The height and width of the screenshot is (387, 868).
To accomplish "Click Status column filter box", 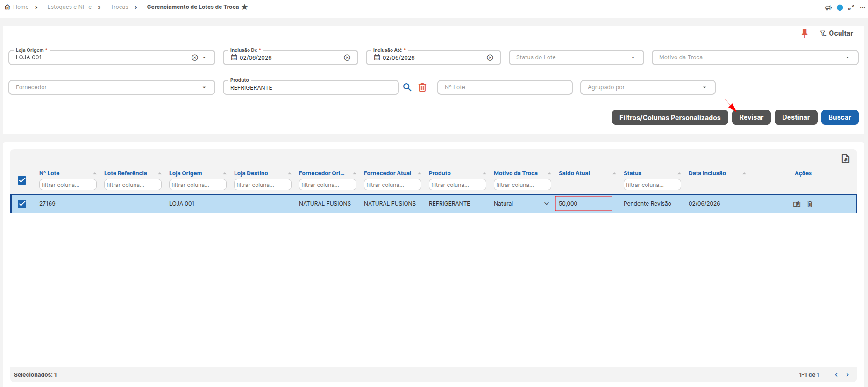I will pyautogui.click(x=652, y=185).
